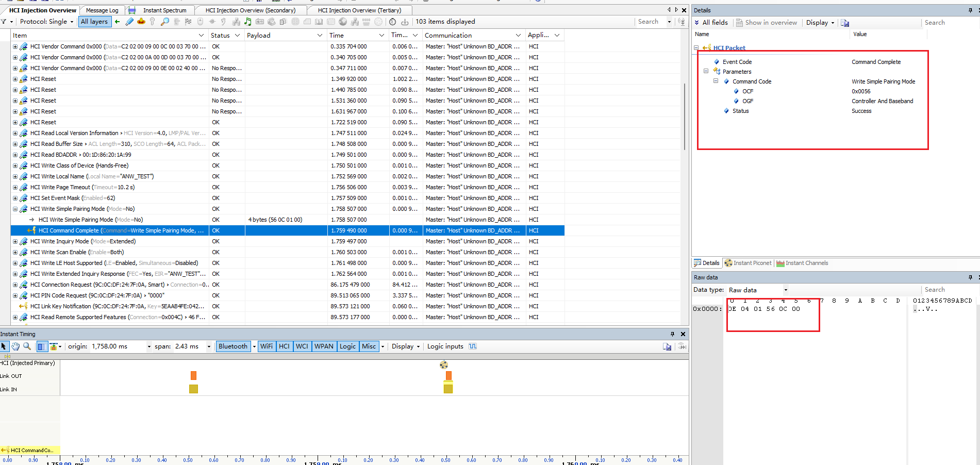
Task: Toggle the WiFi timing filter
Action: pyautogui.click(x=267, y=346)
